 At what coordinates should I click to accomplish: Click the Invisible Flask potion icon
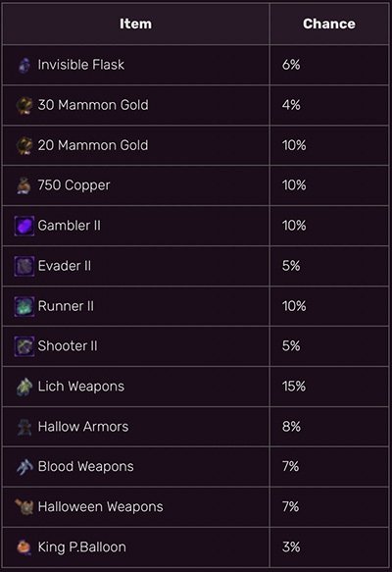point(24,66)
